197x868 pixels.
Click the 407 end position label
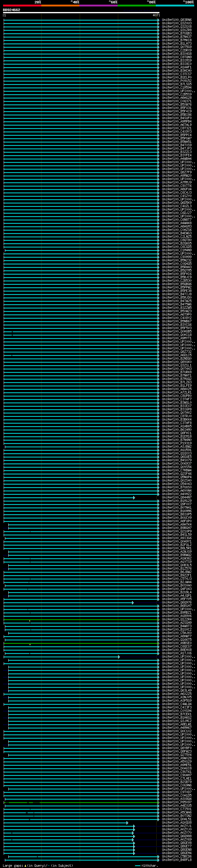[x=155, y=15]
